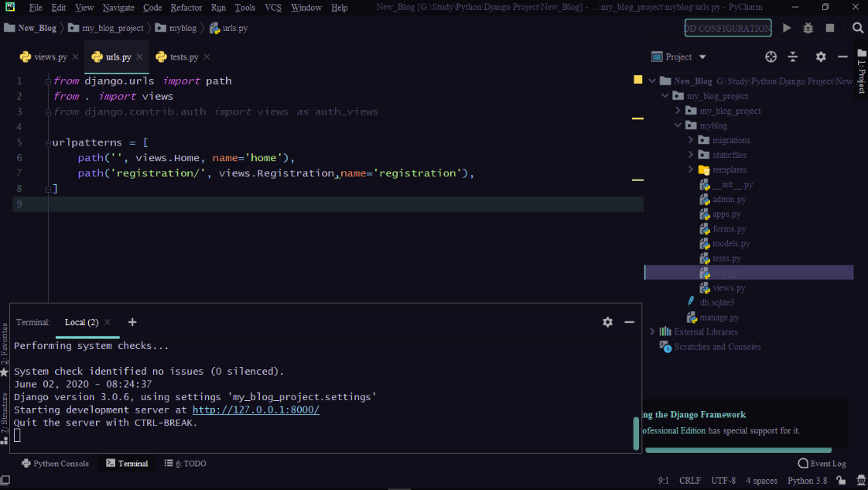
Task: Expand inner my_blog_project folder
Action: pos(678,111)
